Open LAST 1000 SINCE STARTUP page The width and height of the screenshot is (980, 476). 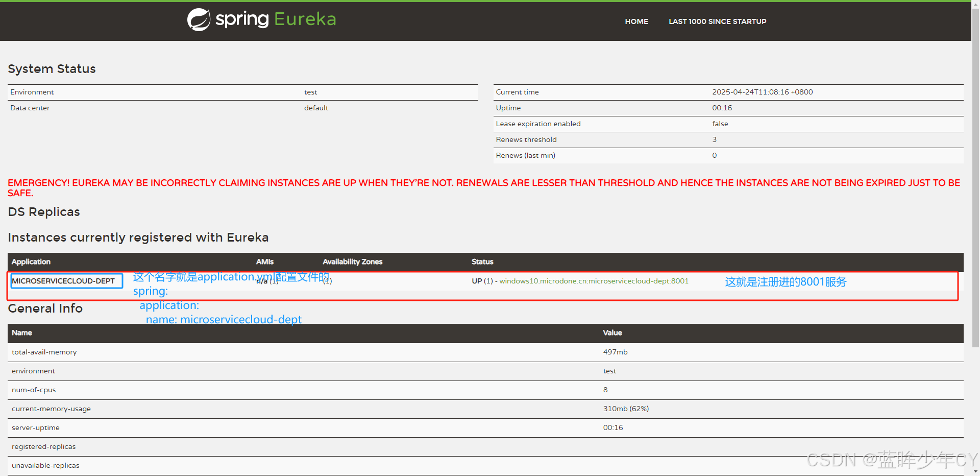(x=717, y=21)
